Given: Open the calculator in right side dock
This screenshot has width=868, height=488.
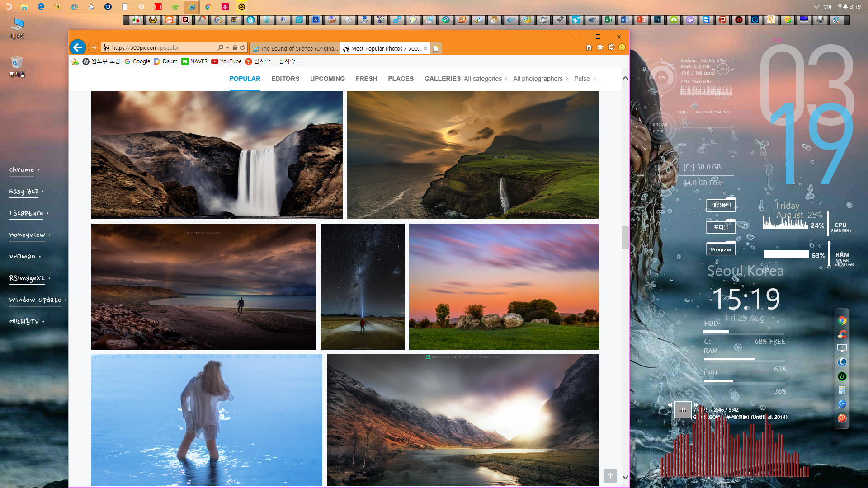Looking at the screenshot, I should pos(842,390).
